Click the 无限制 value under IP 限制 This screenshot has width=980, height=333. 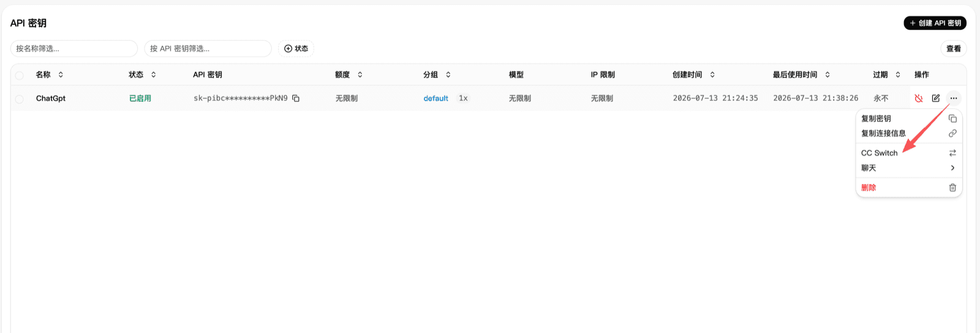pos(601,98)
